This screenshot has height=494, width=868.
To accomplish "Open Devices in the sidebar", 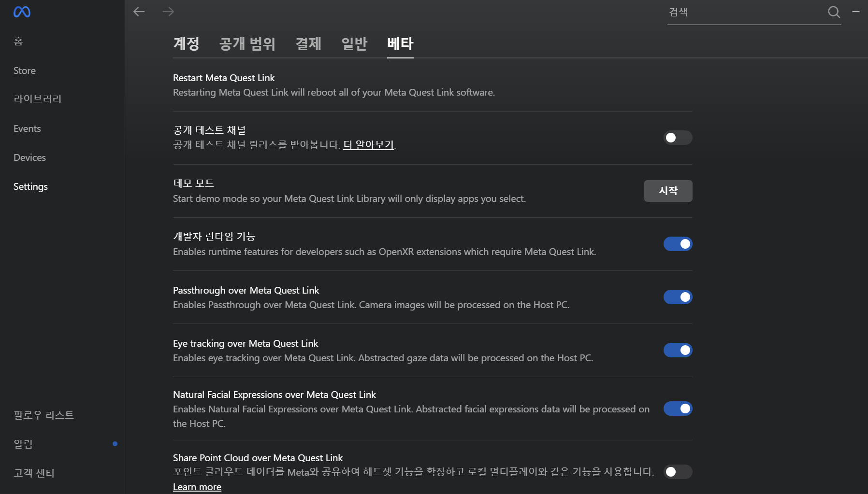I will click(29, 157).
